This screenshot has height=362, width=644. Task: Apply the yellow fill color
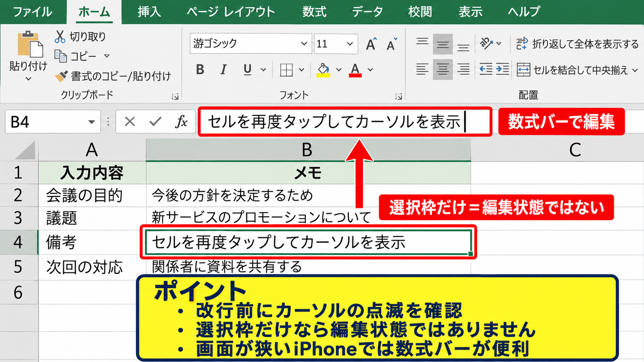pos(324,70)
